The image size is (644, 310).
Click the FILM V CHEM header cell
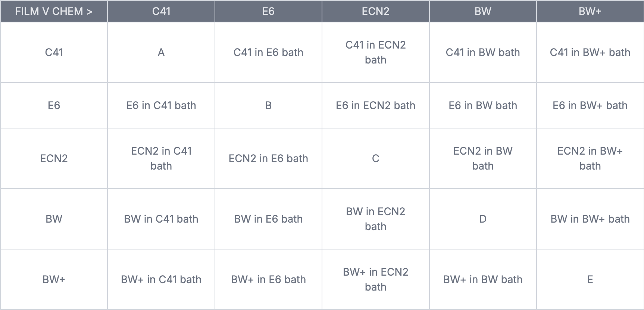click(54, 11)
